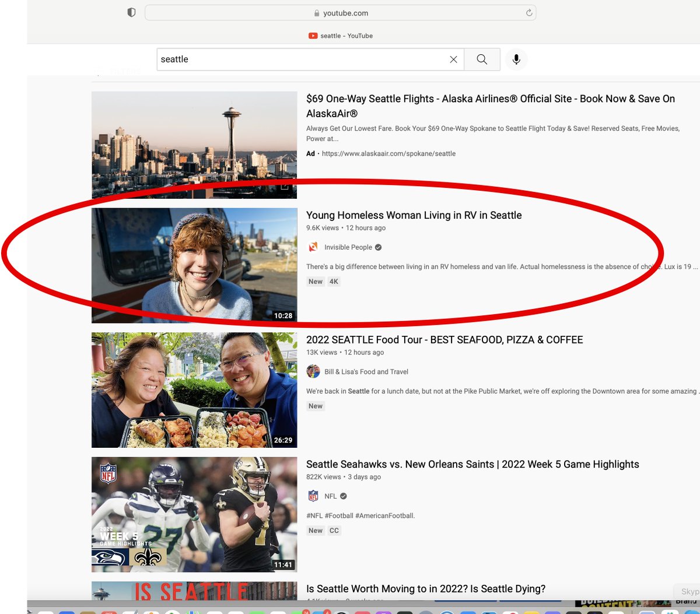The image size is (700, 614).
Task: Reload the page with the refresh icon
Action: coord(529,13)
